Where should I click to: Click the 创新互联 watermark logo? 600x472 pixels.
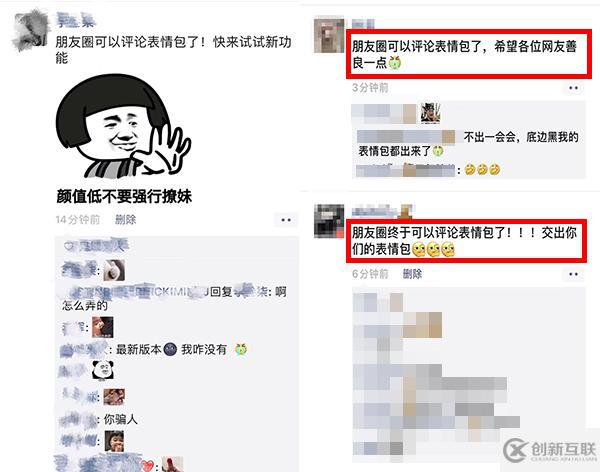coord(550,451)
